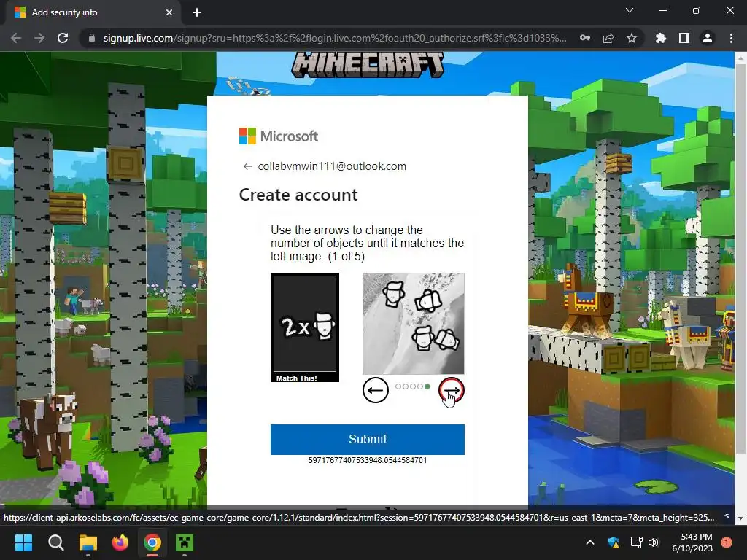The height and width of the screenshot is (560, 747).
Task: Open Minecraft launcher from taskbar
Action: coord(185,542)
